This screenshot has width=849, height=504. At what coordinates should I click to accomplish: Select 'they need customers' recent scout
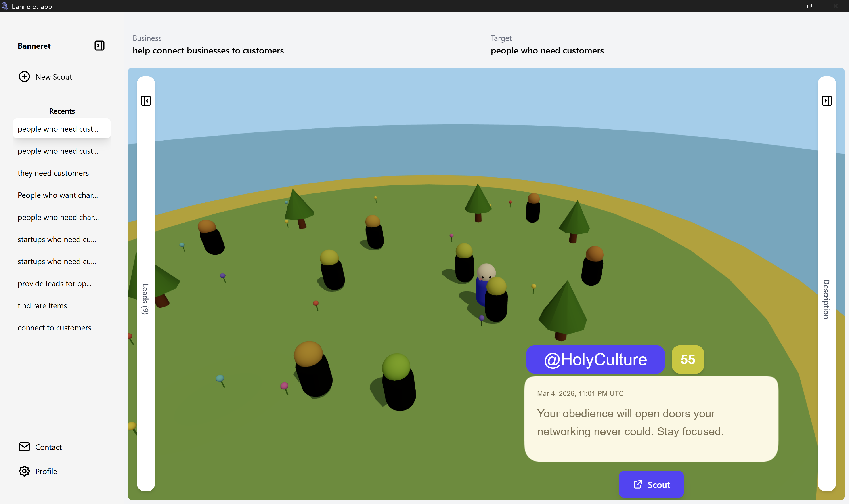tap(53, 173)
